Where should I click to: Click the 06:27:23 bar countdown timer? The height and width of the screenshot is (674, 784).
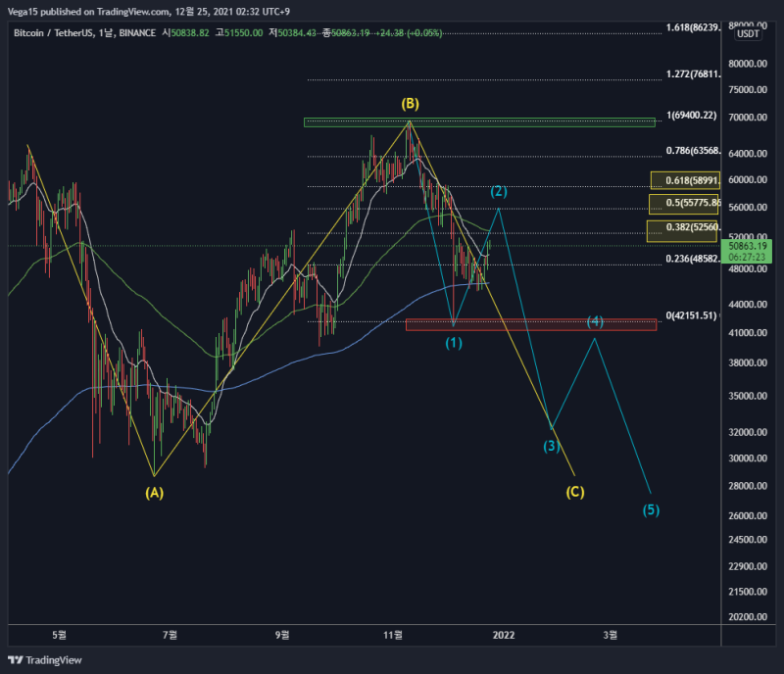[x=747, y=257]
